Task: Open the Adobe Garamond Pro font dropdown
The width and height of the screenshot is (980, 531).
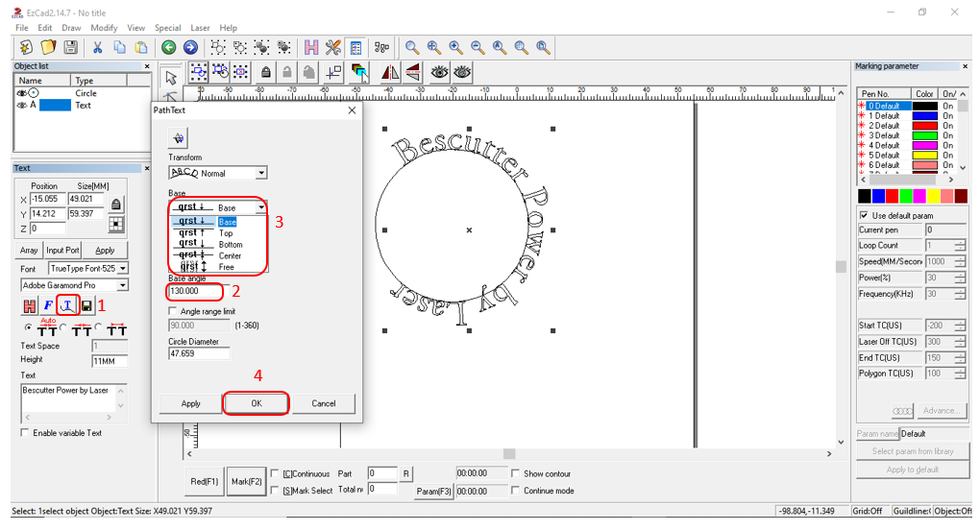Action: [123, 285]
